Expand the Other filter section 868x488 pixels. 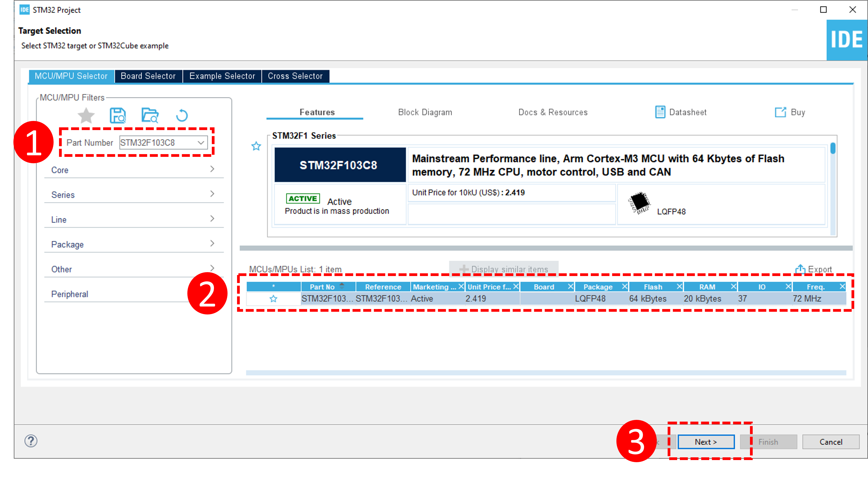click(134, 269)
